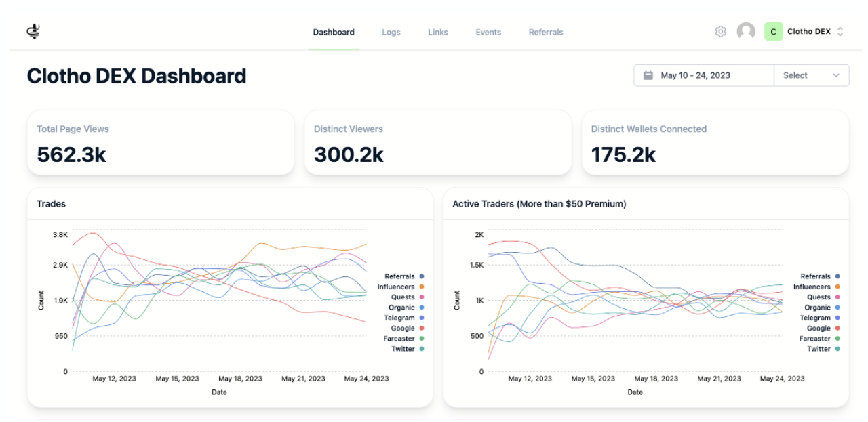Viewport: 868px width, 422px height.
Task: Click the Influencers orange legend dot in Trades
Action: point(422,287)
